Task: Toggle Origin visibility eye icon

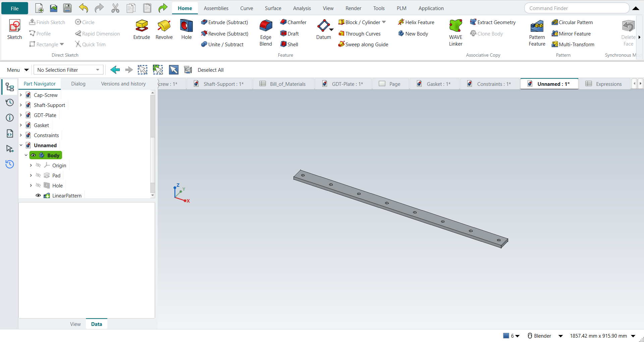Action: point(38,165)
